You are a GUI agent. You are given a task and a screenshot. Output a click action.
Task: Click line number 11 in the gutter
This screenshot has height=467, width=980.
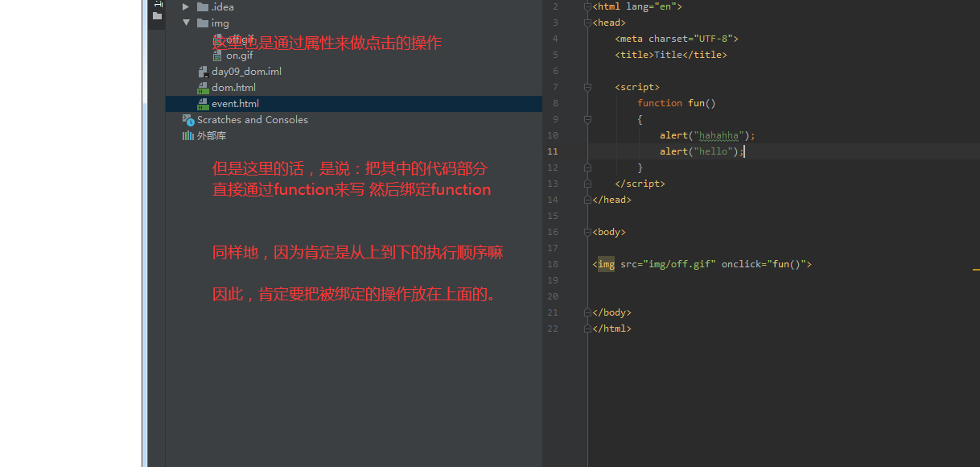click(552, 151)
